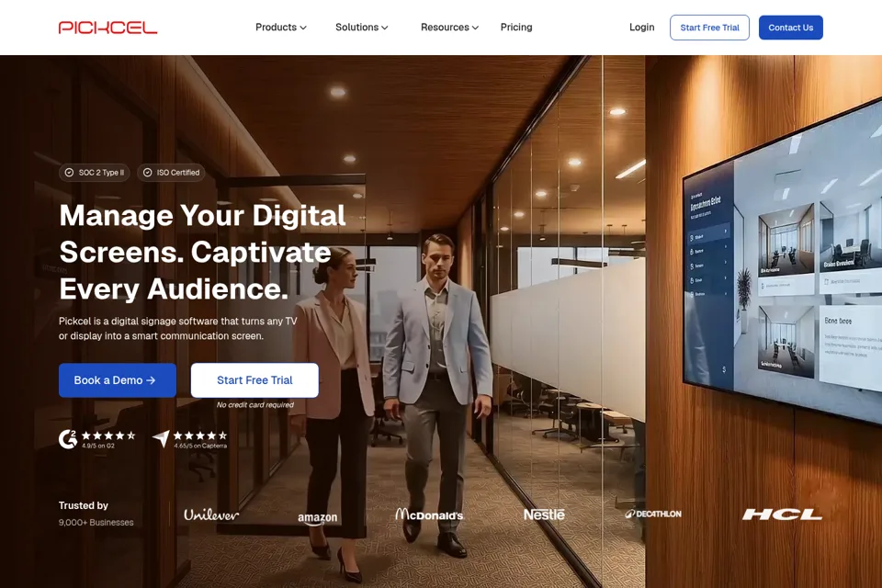
Task: Click the ISO Certified checkmark icon
Action: pos(147,173)
